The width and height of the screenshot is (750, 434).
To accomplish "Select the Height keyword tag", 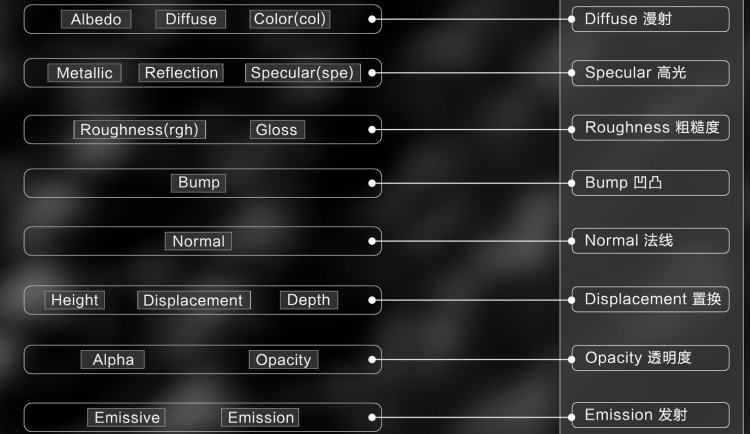I will pos(75,300).
